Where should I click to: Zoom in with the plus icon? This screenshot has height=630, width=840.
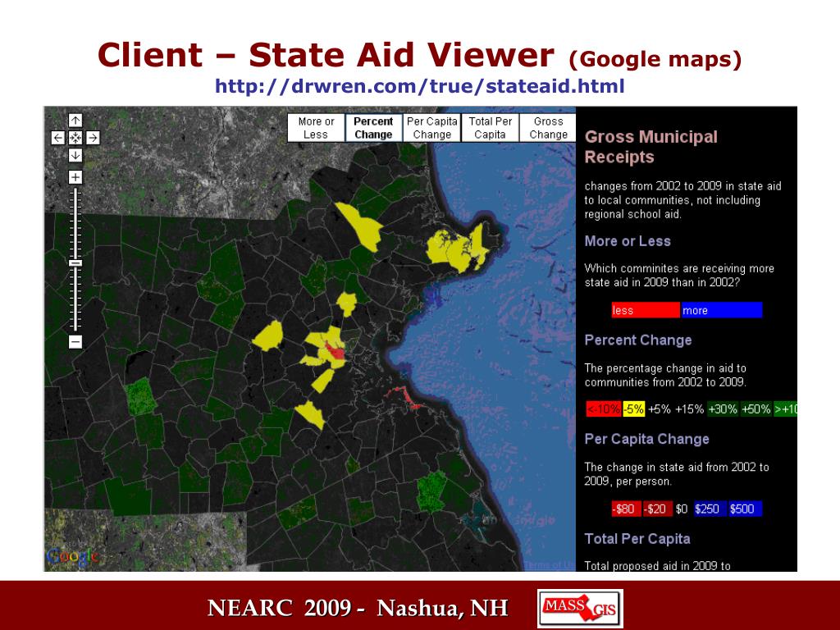click(x=75, y=177)
